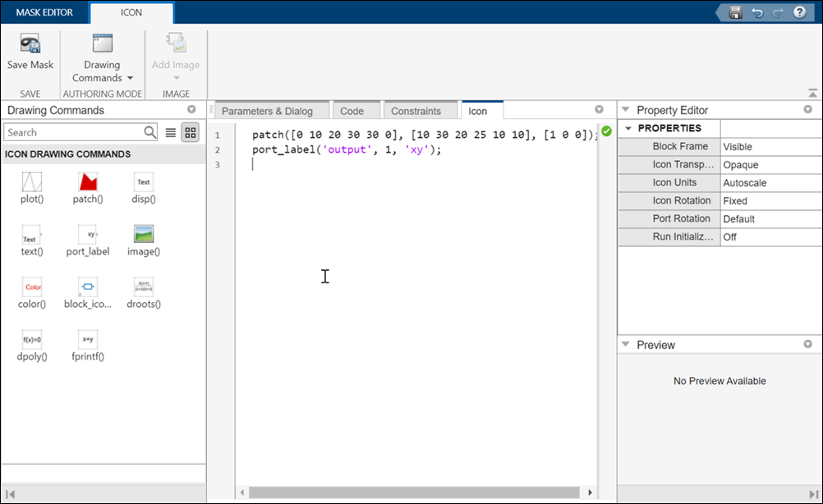Insert the block_icon drawing command

tap(88, 293)
